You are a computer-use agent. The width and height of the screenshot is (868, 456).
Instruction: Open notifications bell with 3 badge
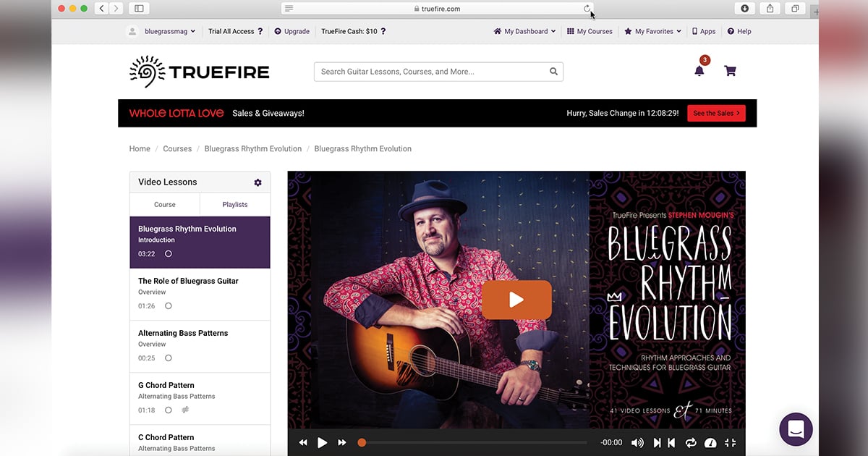[699, 69]
